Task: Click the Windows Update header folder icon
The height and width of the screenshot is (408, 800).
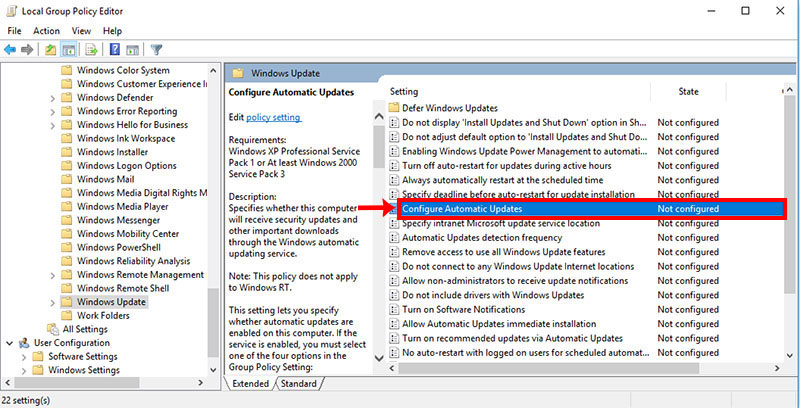Action: point(238,73)
